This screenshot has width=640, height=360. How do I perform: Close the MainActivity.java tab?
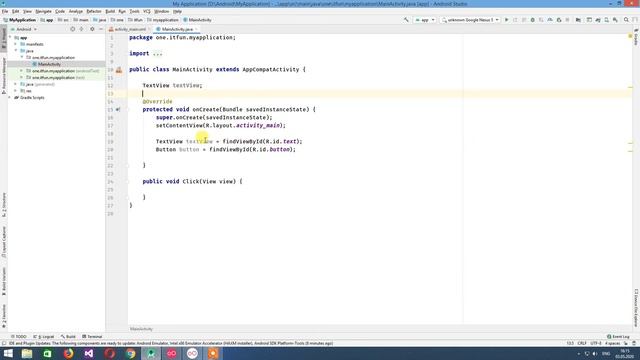click(196, 29)
